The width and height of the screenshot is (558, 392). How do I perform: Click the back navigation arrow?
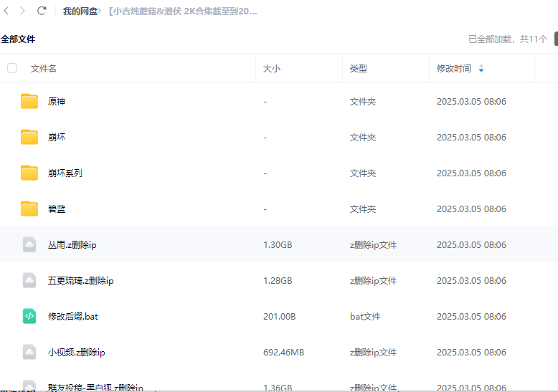coord(7,11)
